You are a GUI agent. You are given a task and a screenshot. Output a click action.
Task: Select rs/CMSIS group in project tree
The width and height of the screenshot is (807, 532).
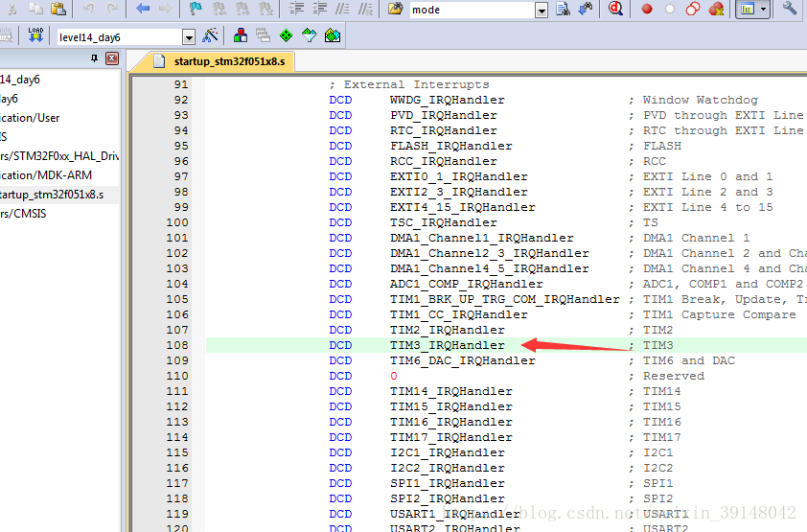tap(23, 214)
